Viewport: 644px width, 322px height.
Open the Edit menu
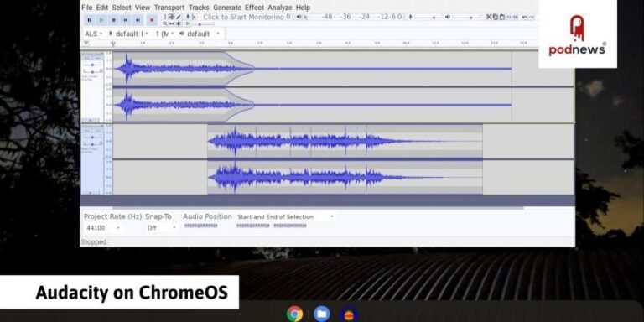click(102, 8)
